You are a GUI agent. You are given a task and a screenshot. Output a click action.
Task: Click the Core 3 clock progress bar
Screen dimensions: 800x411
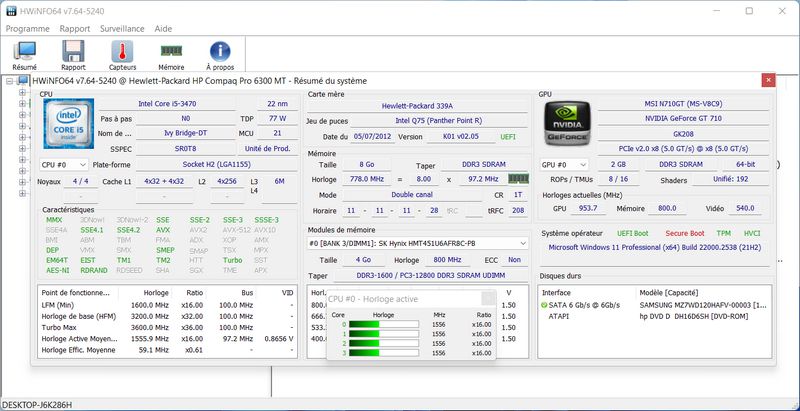click(x=383, y=353)
